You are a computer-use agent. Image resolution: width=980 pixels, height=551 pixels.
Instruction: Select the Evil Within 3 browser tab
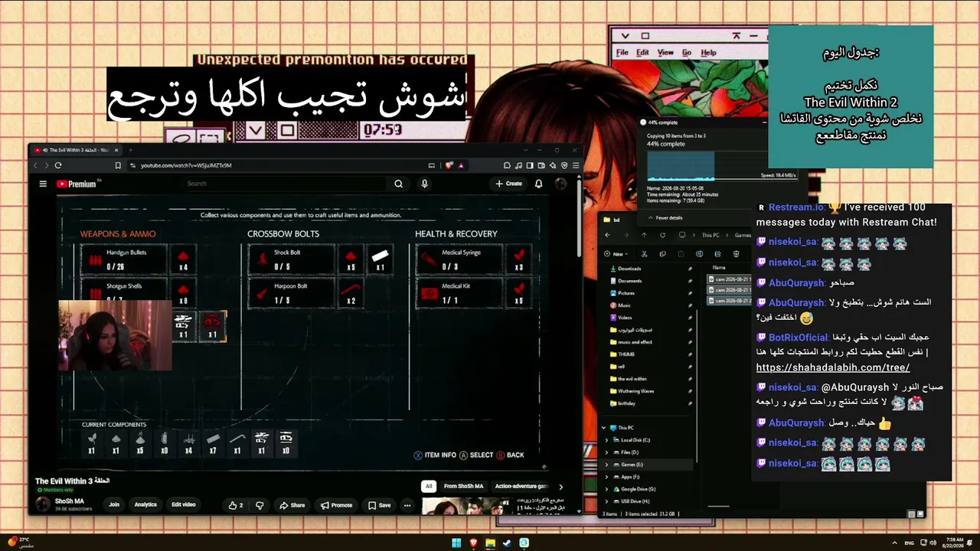(x=77, y=150)
